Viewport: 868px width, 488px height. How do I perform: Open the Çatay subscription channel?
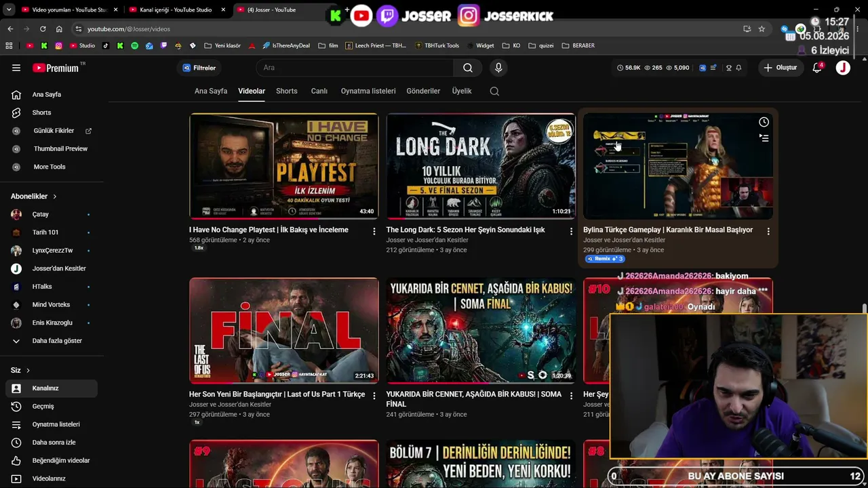pos(52,214)
